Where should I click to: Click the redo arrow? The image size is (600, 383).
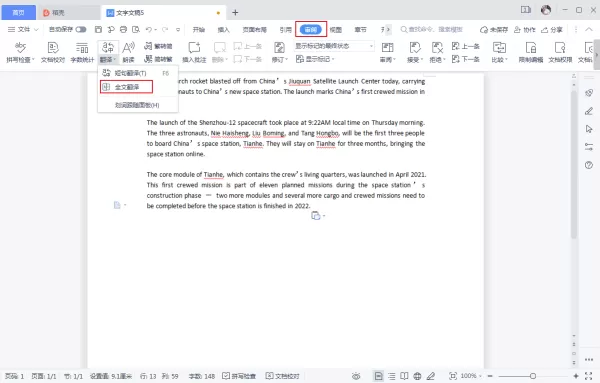click(165, 29)
